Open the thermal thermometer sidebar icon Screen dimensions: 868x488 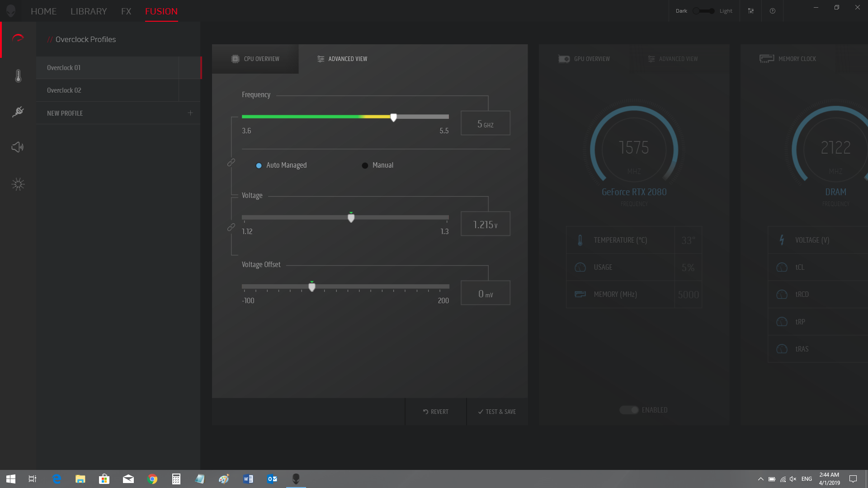click(x=18, y=76)
